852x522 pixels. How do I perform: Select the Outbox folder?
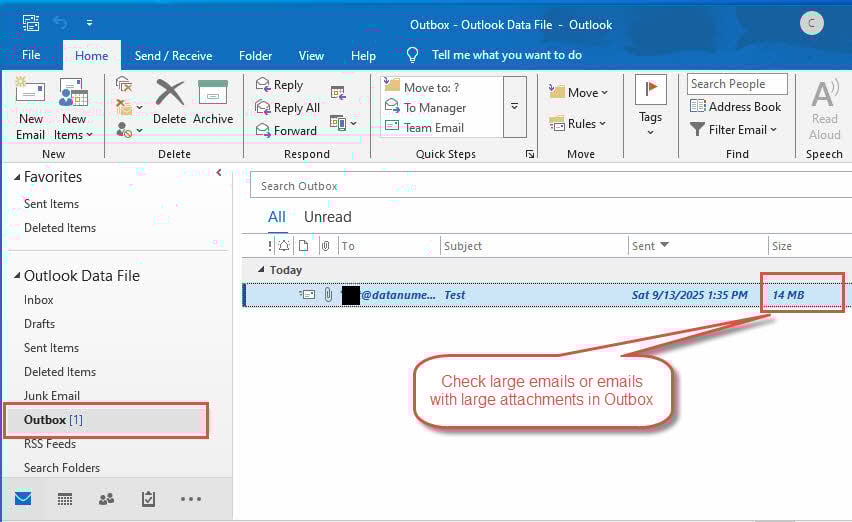(106, 420)
